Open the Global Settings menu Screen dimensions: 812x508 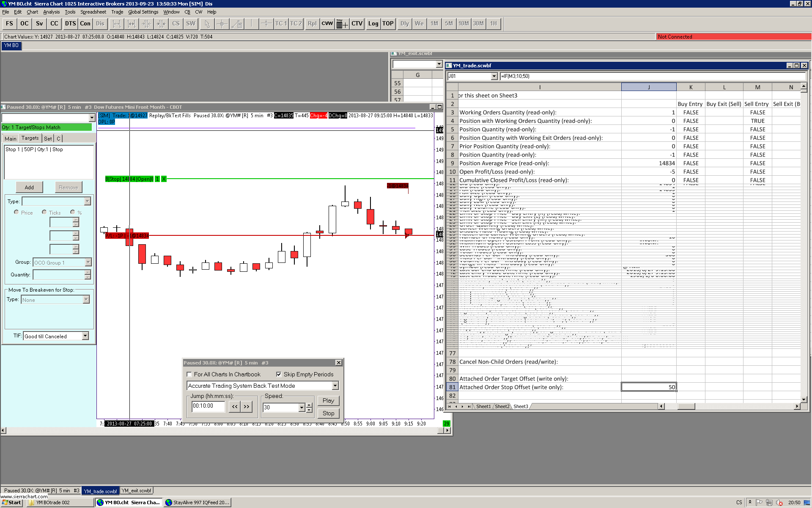click(x=143, y=12)
